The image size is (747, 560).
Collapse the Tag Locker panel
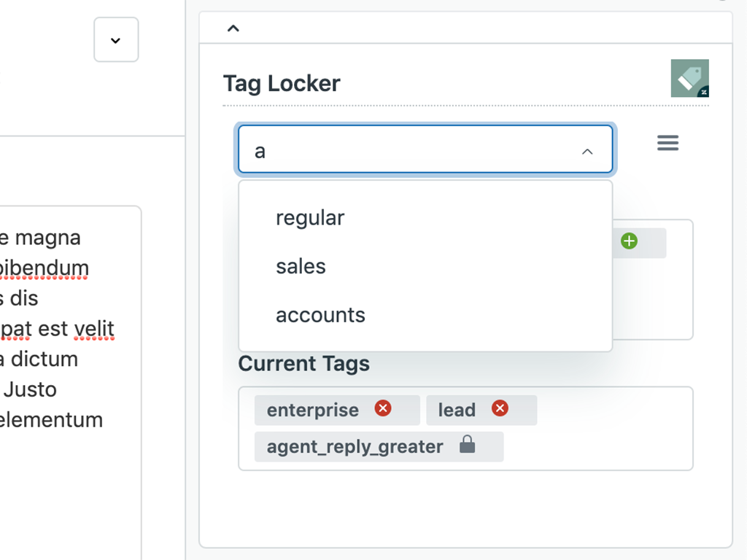[233, 29]
